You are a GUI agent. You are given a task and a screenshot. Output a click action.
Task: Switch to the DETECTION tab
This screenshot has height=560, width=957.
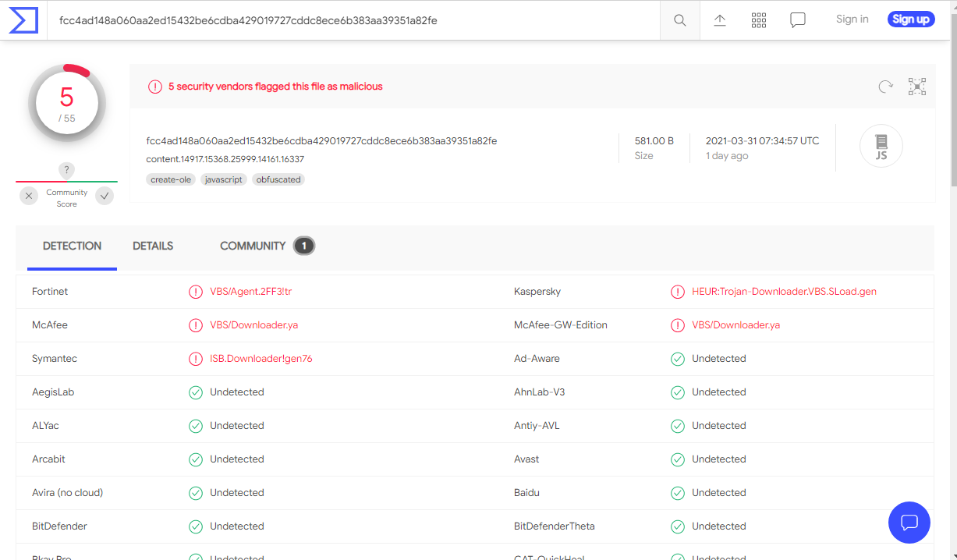[72, 246]
